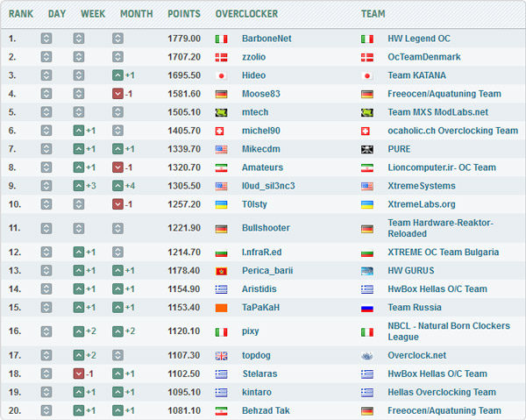Open kintaro's overclocker profile
Viewport: 526px width, 420px height.
point(257,392)
